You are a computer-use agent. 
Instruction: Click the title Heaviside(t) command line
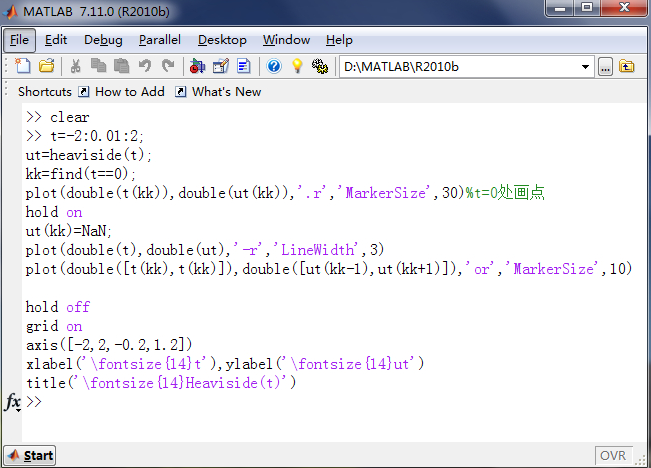click(x=161, y=383)
